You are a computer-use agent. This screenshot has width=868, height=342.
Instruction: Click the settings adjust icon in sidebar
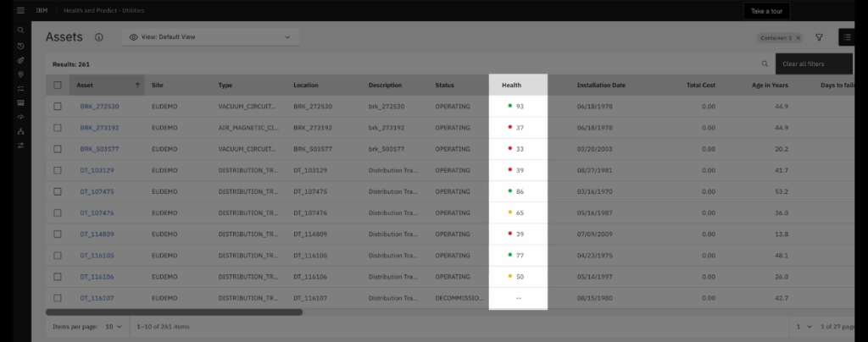(20, 146)
